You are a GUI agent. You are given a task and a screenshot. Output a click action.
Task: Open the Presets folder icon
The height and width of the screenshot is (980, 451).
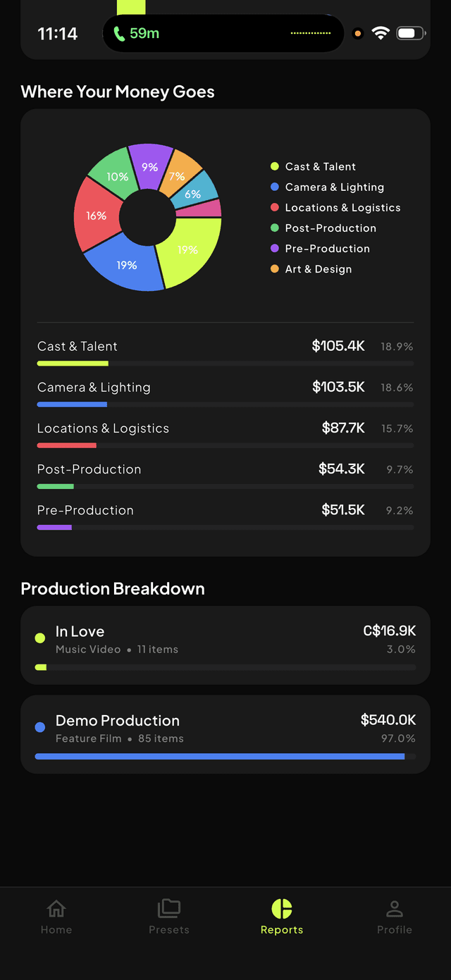[169, 909]
